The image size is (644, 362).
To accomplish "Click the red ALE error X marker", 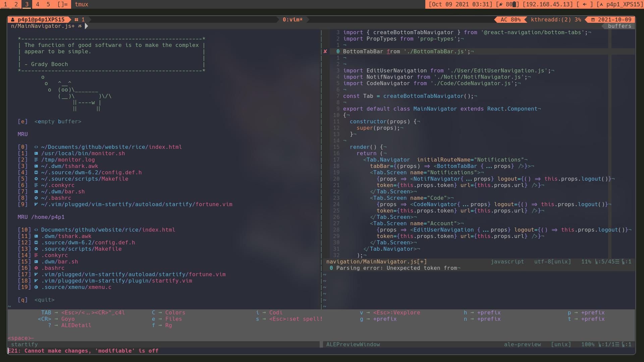I will pyautogui.click(x=325, y=52).
